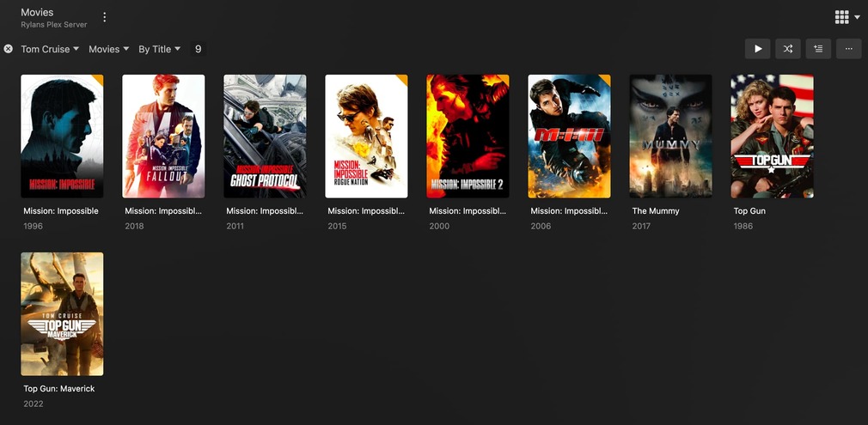Click the year 2017 label
868x425 pixels.
(642, 226)
